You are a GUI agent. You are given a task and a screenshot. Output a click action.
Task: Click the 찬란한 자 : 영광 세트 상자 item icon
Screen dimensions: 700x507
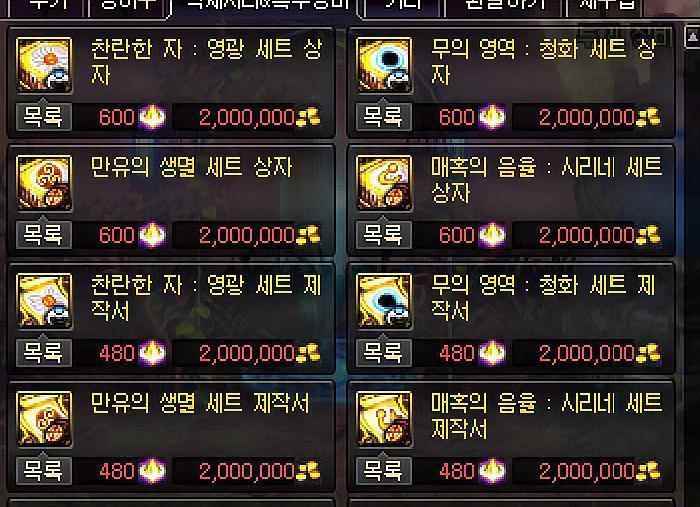pos(44,65)
